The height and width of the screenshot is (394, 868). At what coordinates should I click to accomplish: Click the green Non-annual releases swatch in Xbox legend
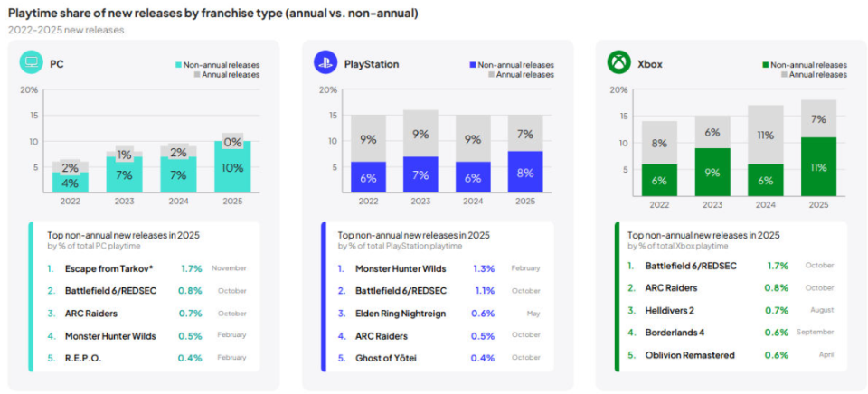point(765,65)
